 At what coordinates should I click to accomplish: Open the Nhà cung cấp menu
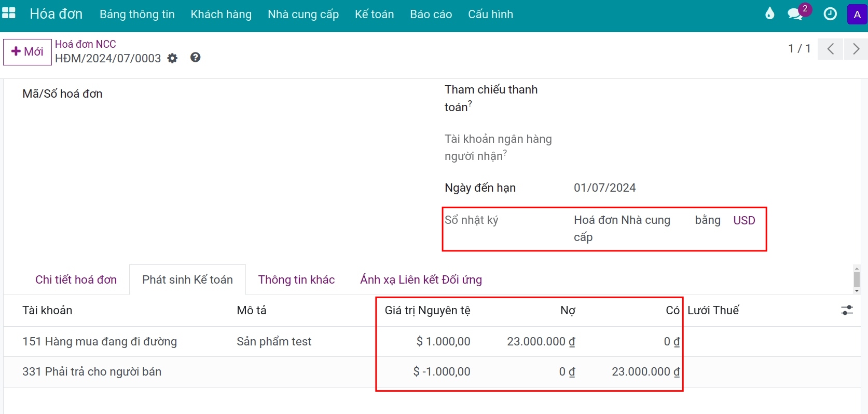click(x=303, y=15)
